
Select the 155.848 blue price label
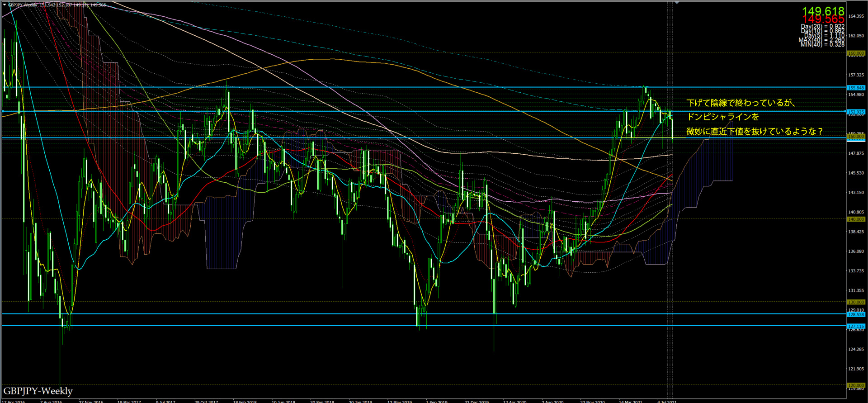click(x=855, y=88)
